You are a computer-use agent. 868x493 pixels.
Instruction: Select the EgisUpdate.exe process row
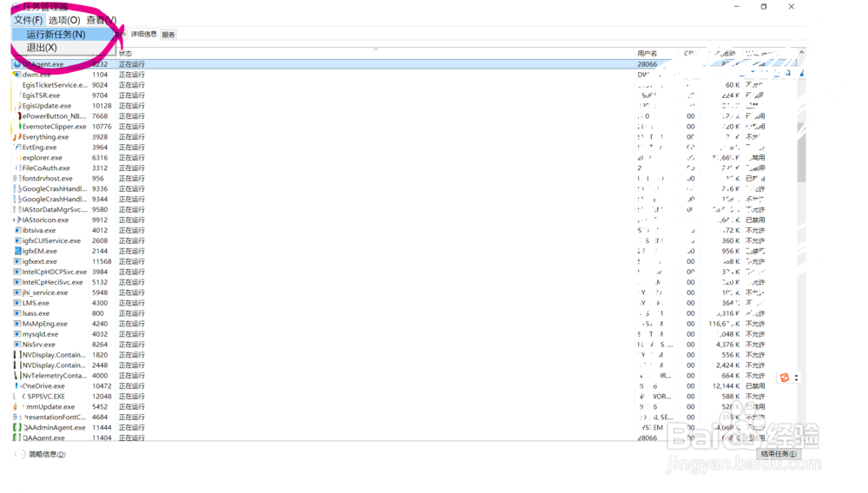(404, 106)
